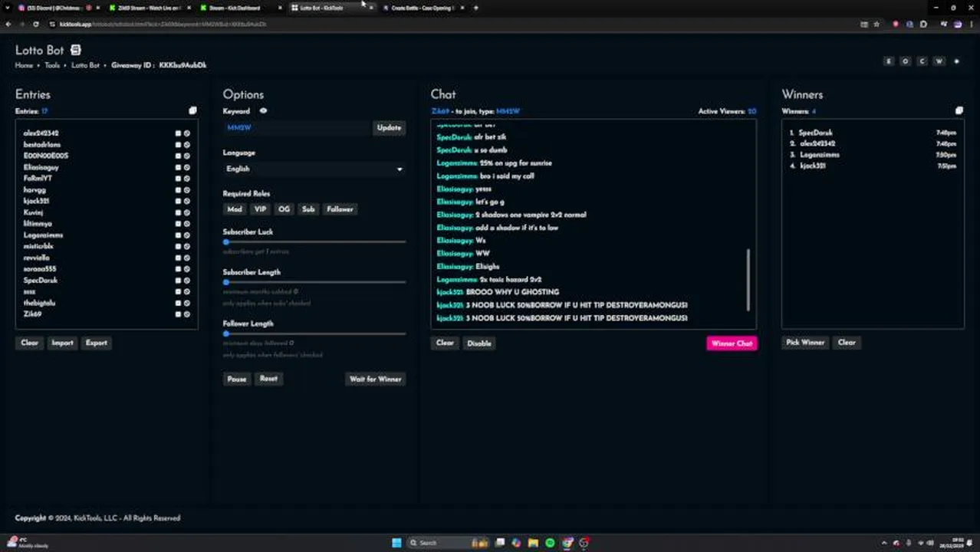Go to Home in the breadcrumb

24,66
